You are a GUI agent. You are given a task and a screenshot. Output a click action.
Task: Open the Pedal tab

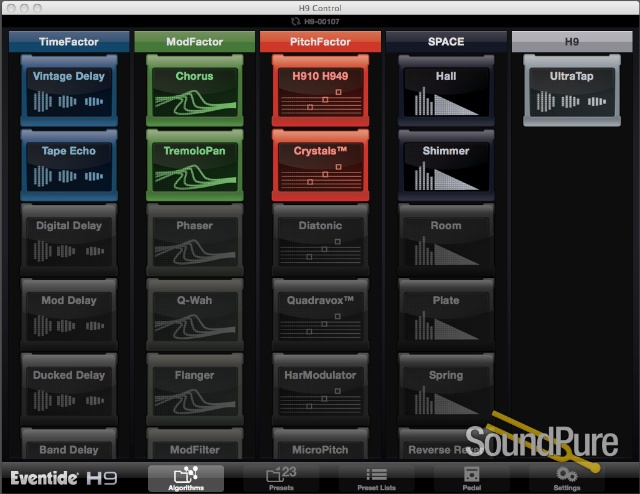pyautogui.click(x=472, y=478)
